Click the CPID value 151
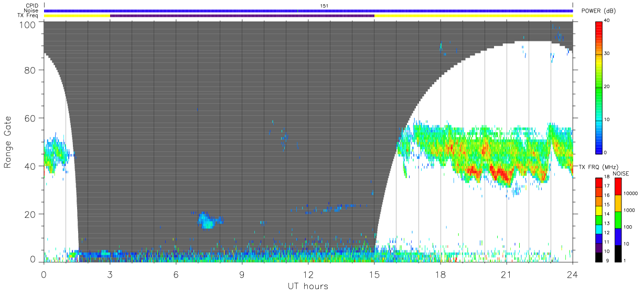This screenshot has width=644, height=297. 324,6
